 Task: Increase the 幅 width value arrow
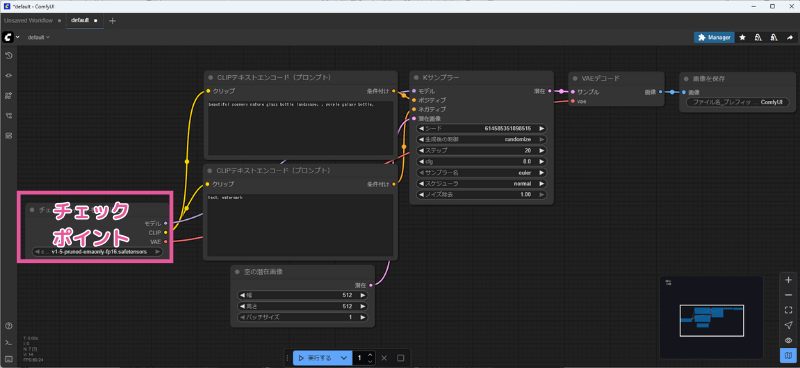[362, 295]
